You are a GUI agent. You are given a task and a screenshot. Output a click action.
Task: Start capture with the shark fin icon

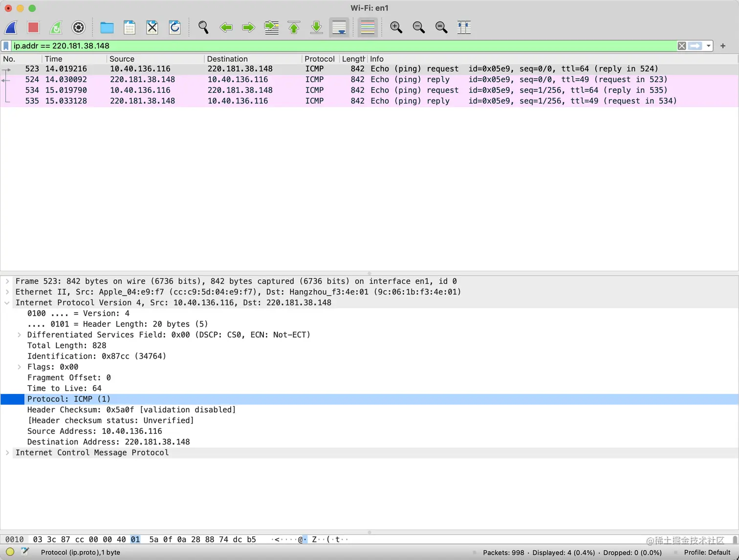click(11, 27)
